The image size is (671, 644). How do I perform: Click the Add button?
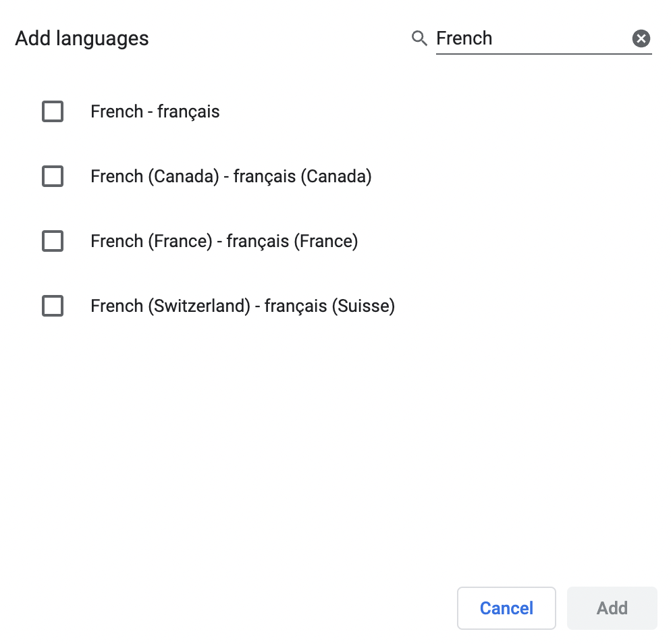pos(612,608)
